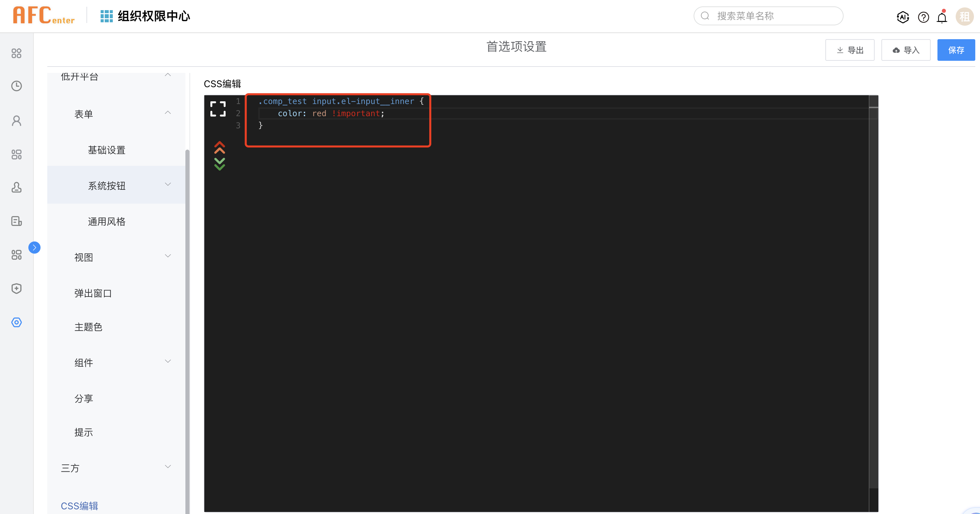Open the notification bell
This screenshot has height=514, width=980.
point(942,17)
